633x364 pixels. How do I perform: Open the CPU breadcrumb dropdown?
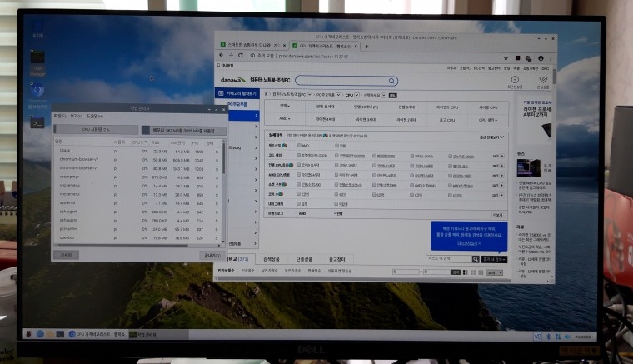pyautogui.click(x=356, y=95)
